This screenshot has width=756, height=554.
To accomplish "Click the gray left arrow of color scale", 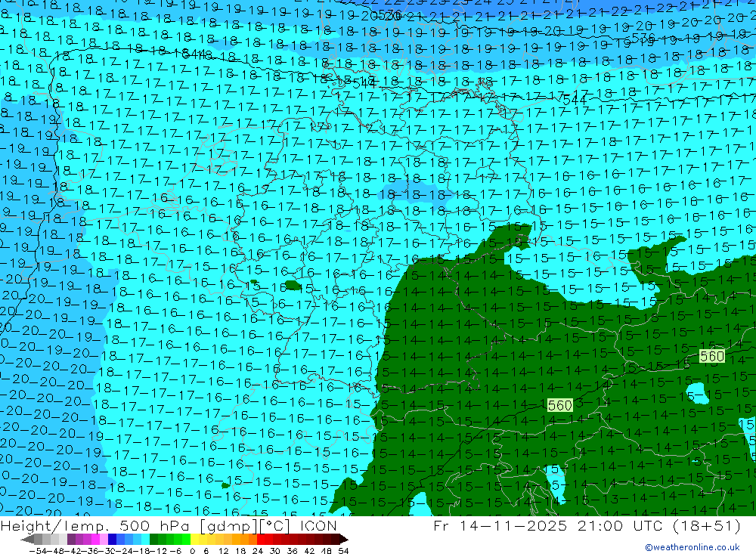I will 27,540.
